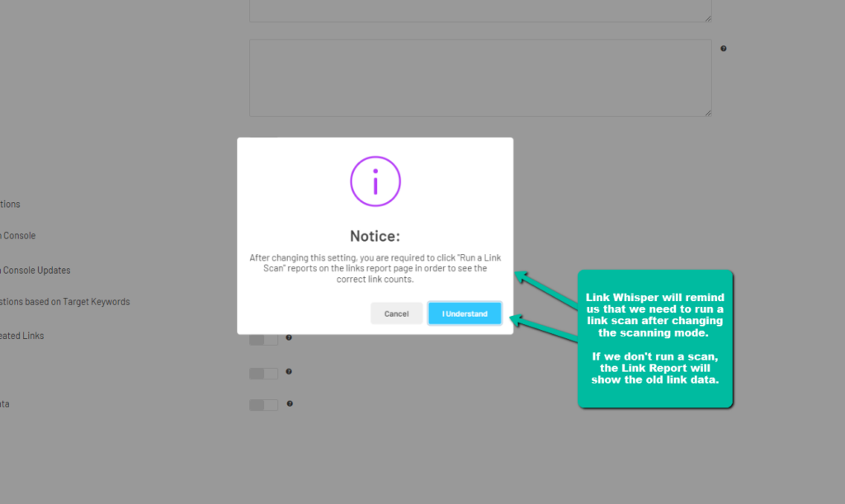Toggle the middle switch below Repeated Links

pos(263,373)
